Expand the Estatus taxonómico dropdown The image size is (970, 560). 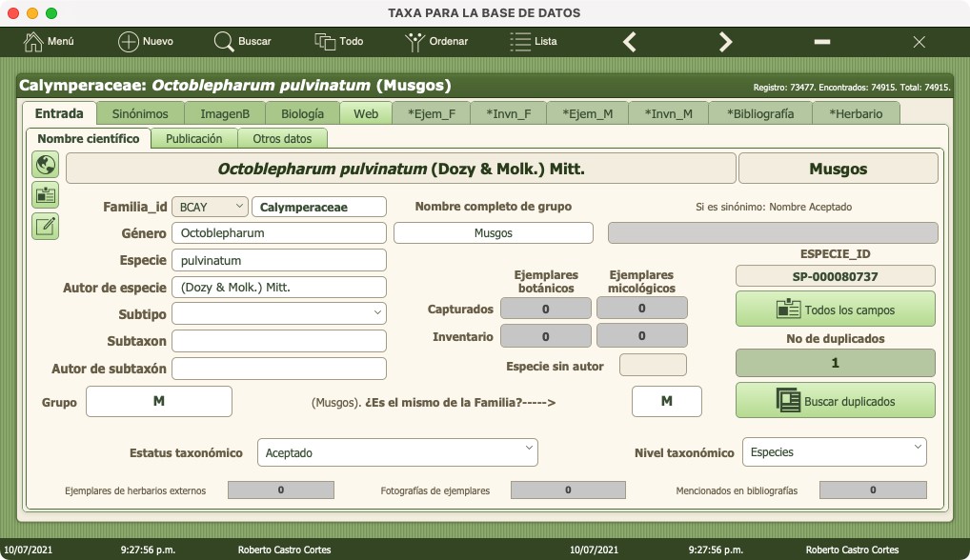(x=529, y=447)
